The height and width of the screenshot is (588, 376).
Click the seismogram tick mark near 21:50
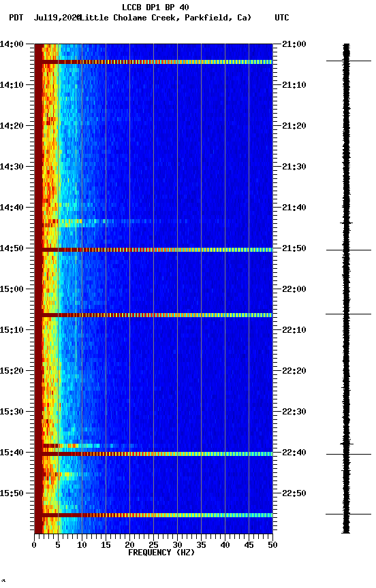tap(349, 250)
